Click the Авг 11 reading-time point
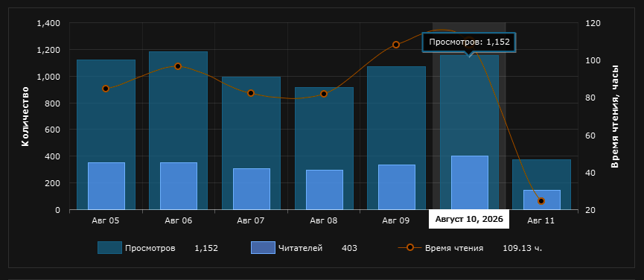Image resolution: width=644 pixels, height=280 pixels. (541, 201)
